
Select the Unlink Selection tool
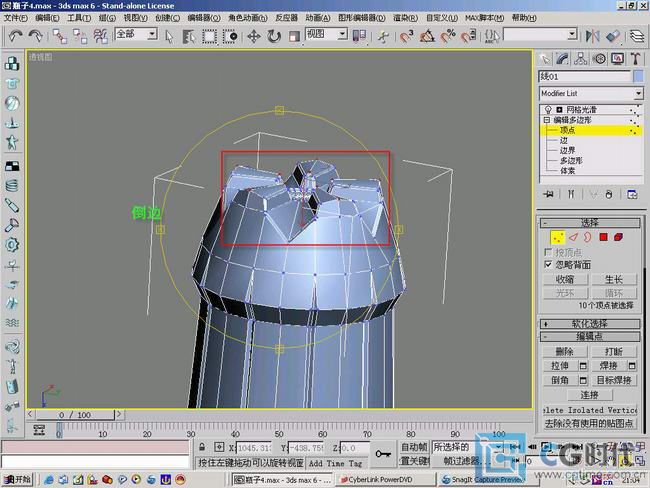click(x=80, y=36)
